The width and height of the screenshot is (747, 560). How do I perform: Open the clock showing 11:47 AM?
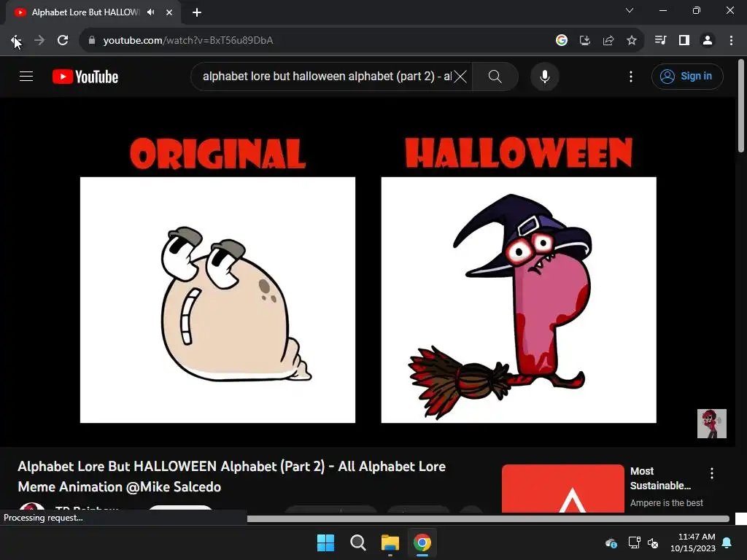coord(693,542)
